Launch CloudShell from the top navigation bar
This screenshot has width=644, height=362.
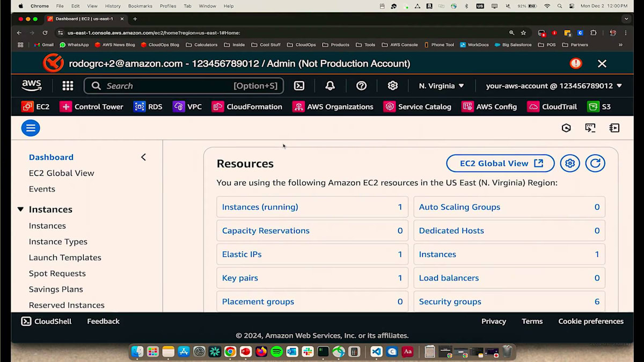coord(299,86)
